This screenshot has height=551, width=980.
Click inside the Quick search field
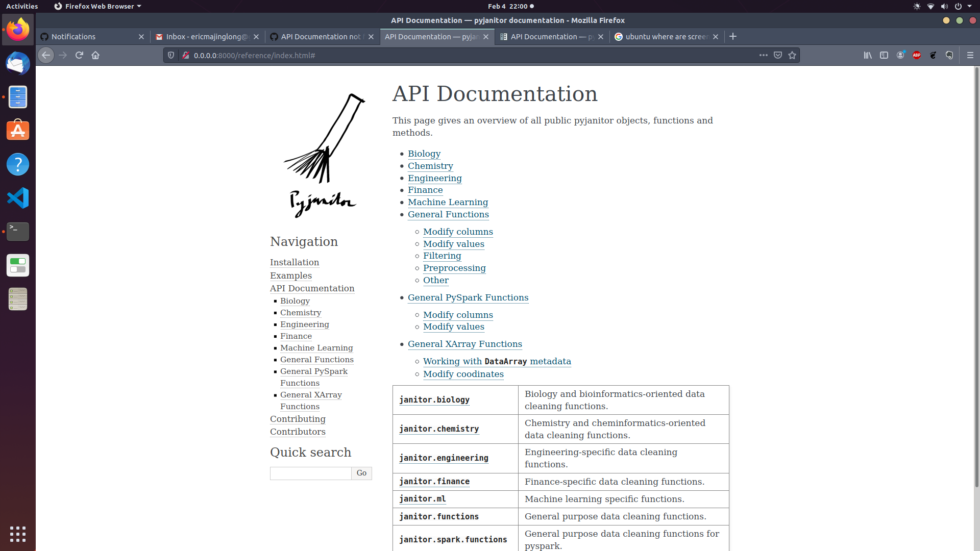pyautogui.click(x=310, y=473)
